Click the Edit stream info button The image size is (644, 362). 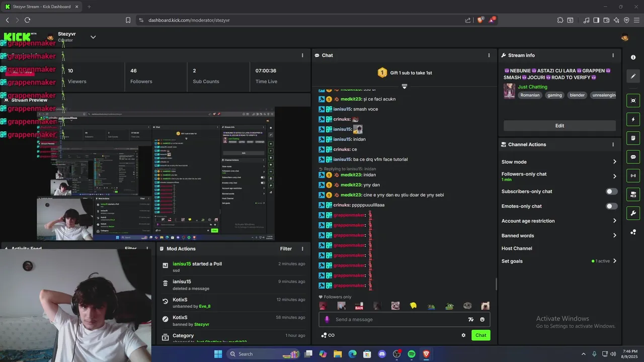[x=559, y=126]
